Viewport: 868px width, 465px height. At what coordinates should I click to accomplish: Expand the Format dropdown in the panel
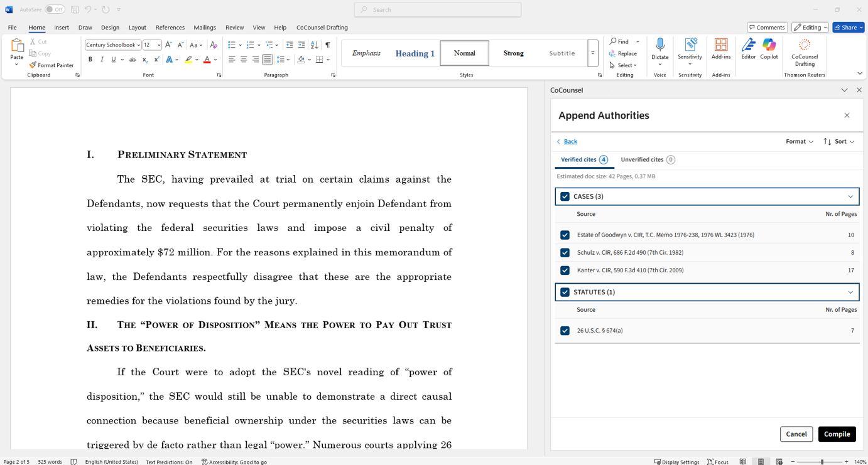click(799, 142)
